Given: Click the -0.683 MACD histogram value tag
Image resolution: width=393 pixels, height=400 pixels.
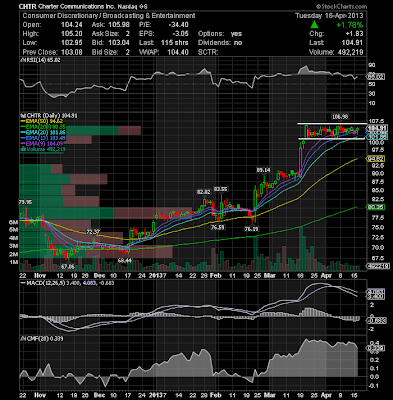Looking at the screenshot, I should pos(376,320).
